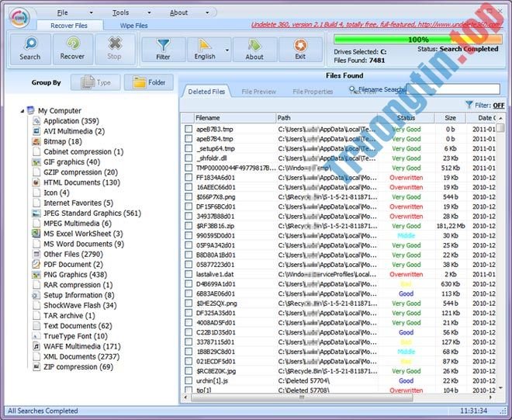Click the File menu
This screenshot has height=420, width=512.
pos(62,12)
